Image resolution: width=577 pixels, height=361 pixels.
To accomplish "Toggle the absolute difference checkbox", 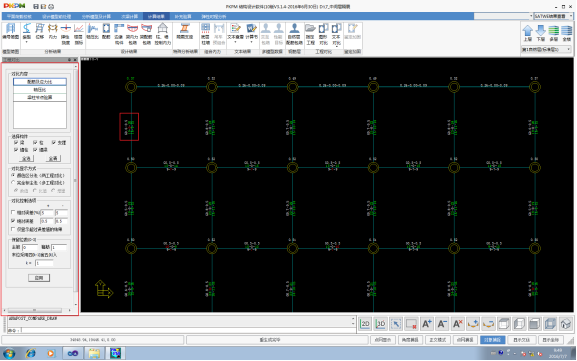I will point(13,221).
